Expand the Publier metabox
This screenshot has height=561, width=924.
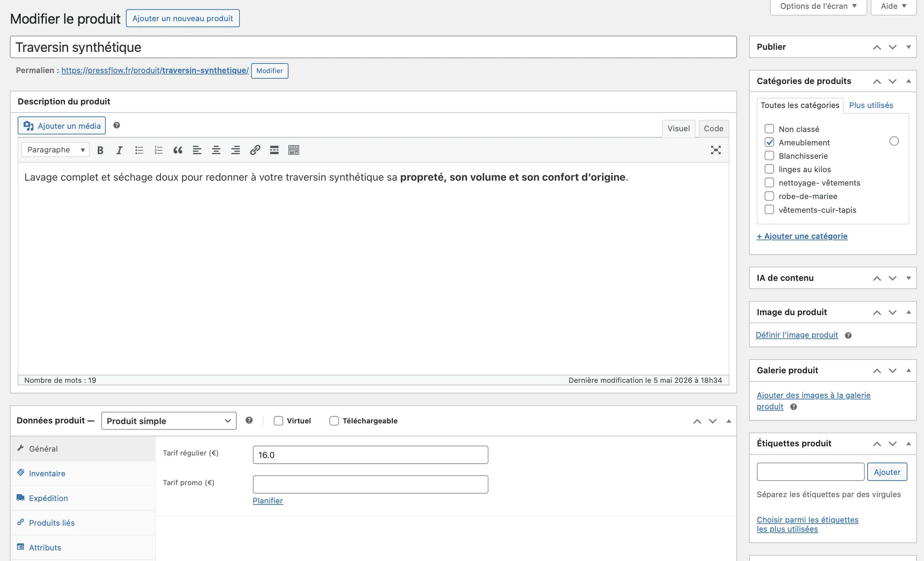(908, 47)
